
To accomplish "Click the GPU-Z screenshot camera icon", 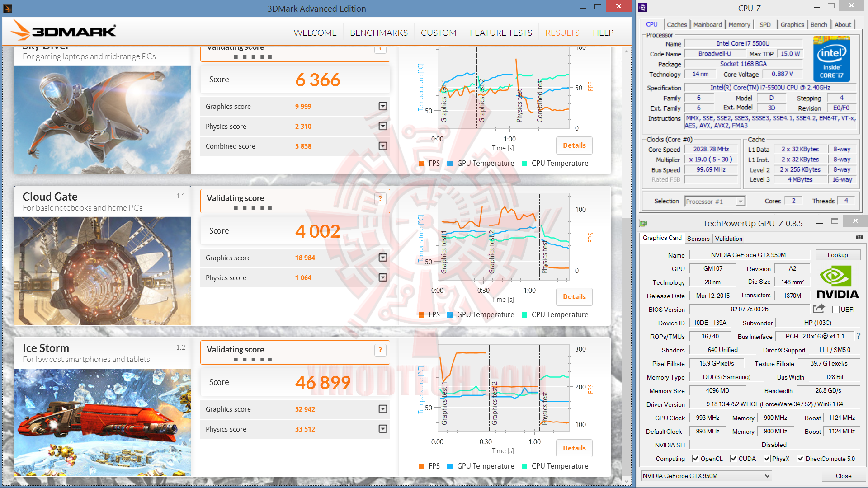I will point(859,237).
